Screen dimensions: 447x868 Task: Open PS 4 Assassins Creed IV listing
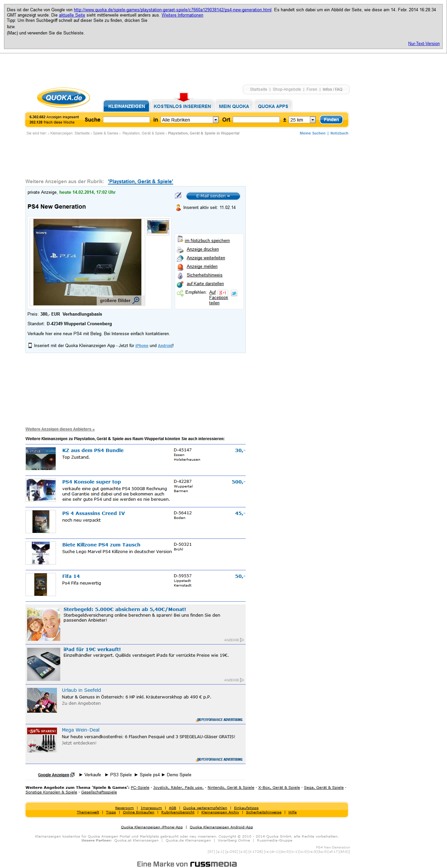(93, 513)
